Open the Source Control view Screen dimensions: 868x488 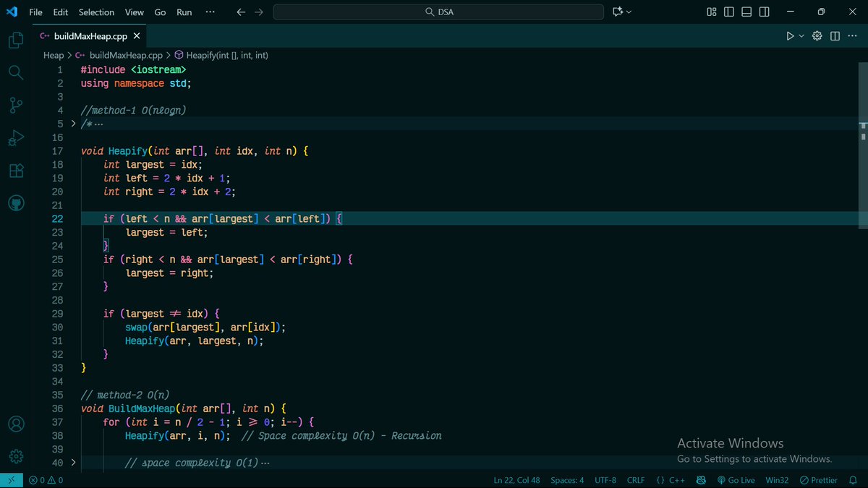tap(16, 106)
